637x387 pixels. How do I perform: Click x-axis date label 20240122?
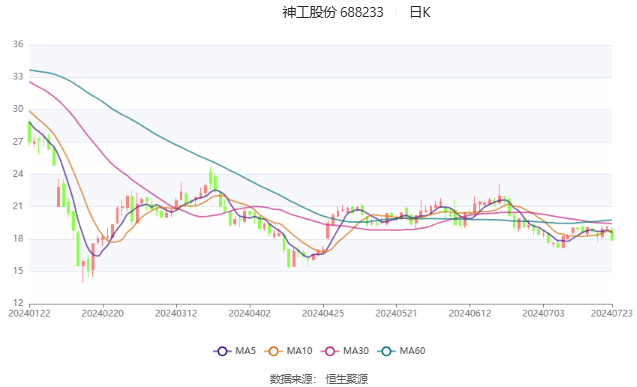29,313
